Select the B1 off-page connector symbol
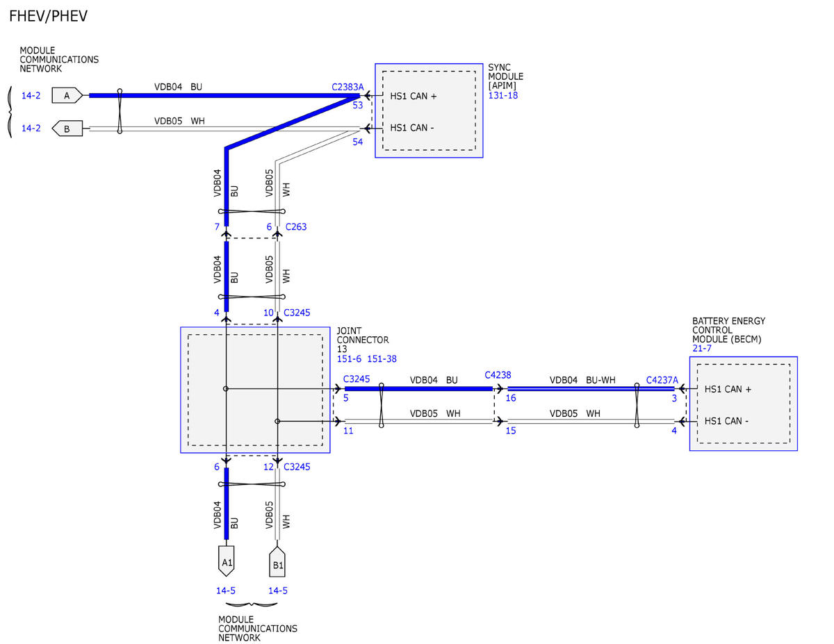Screen dimensions: 834x644 coord(277,564)
